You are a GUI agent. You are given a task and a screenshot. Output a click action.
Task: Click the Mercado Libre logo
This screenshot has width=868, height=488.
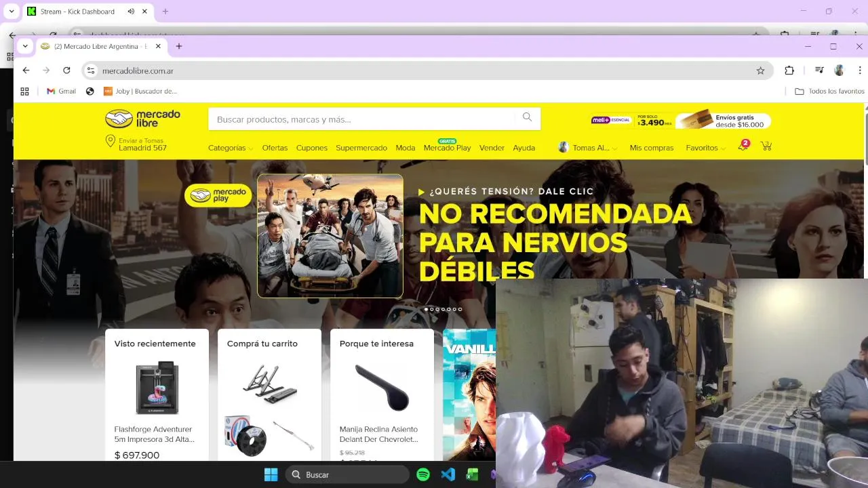142,119
